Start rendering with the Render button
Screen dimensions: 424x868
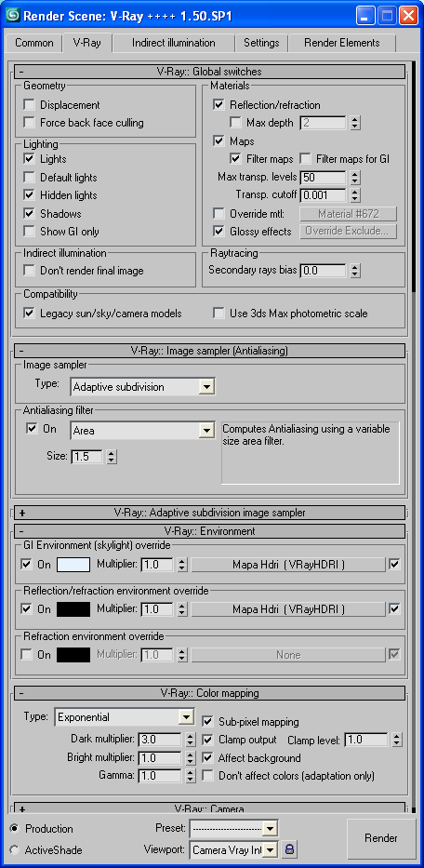click(381, 838)
